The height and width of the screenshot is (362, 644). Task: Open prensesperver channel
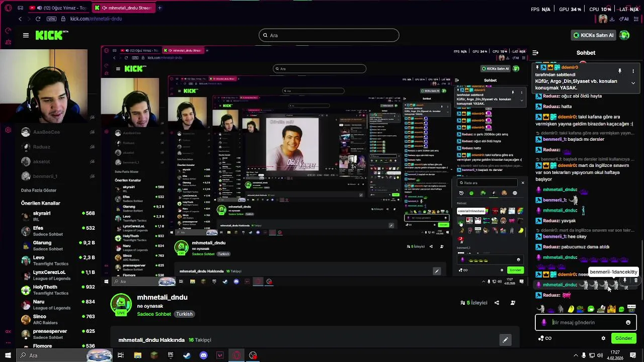(58, 334)
